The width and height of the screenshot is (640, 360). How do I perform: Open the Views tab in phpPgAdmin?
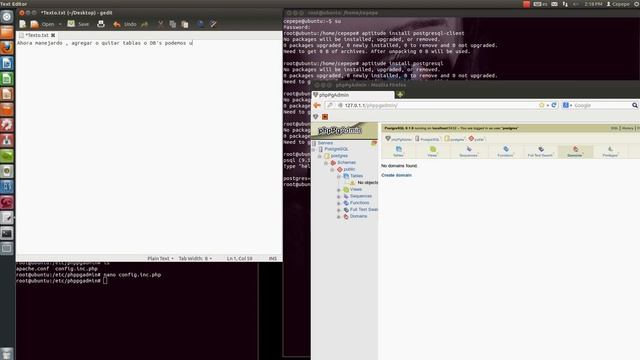(432, 151)
